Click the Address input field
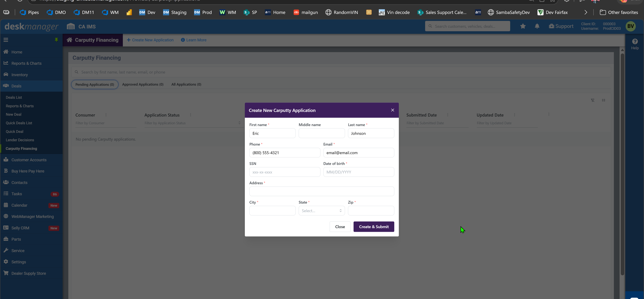 click(322, 191)
